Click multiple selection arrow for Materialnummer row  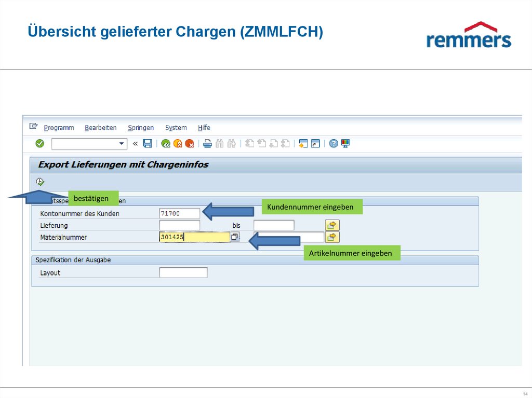[331, 237]
